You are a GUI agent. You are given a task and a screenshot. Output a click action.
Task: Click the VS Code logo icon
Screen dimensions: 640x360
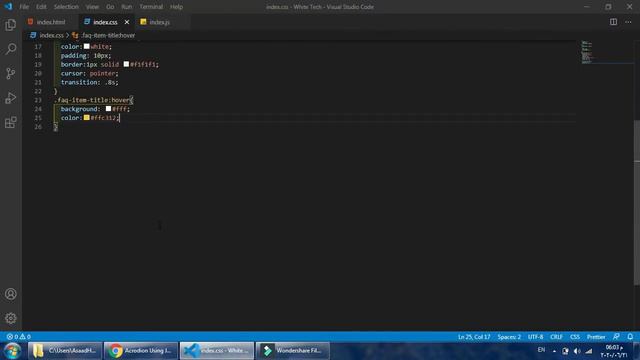(8, 7)
